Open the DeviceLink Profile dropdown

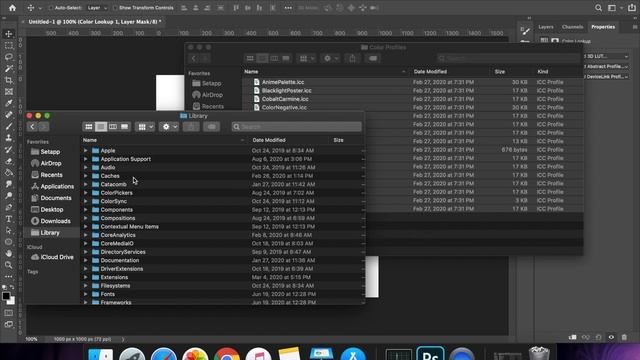[606, 76]
